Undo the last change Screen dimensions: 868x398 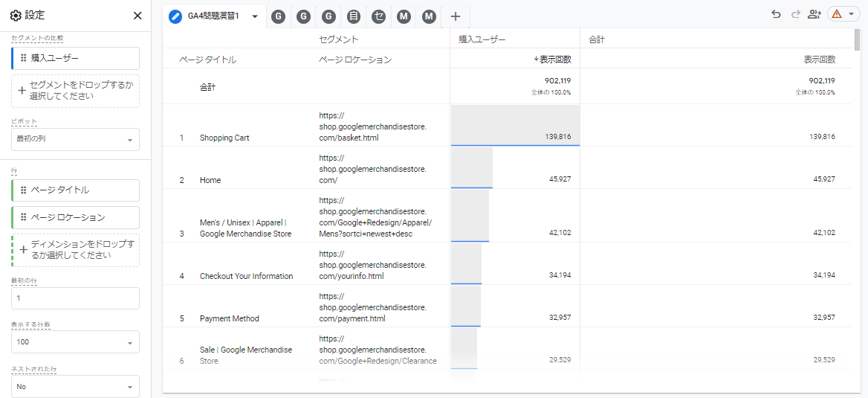[x=776, y=14]
